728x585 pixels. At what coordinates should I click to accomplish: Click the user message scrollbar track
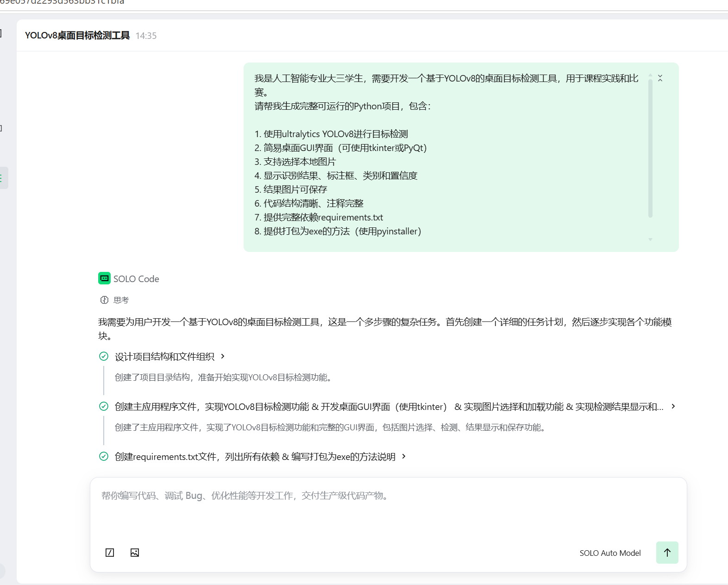point(650,148)
